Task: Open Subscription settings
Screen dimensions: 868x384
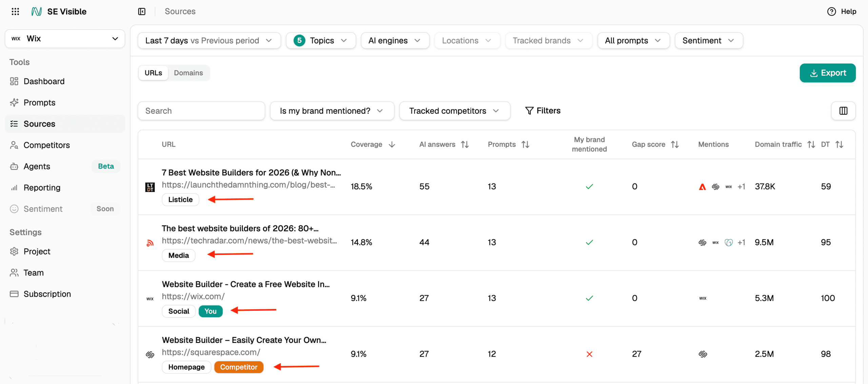Action: 65,294
